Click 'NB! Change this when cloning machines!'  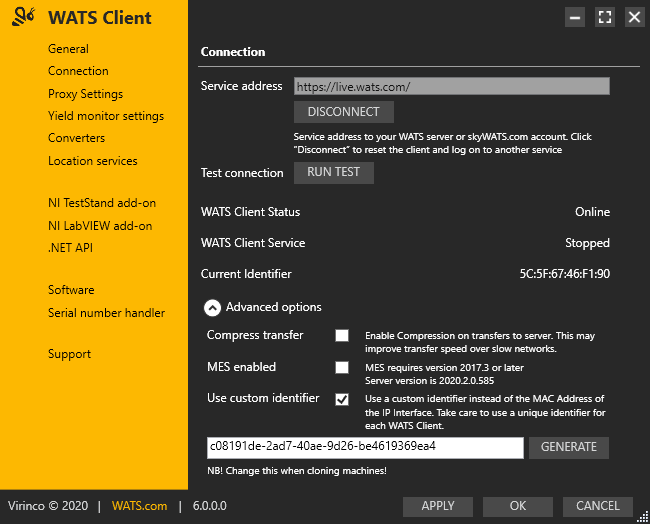coord(297,471)
